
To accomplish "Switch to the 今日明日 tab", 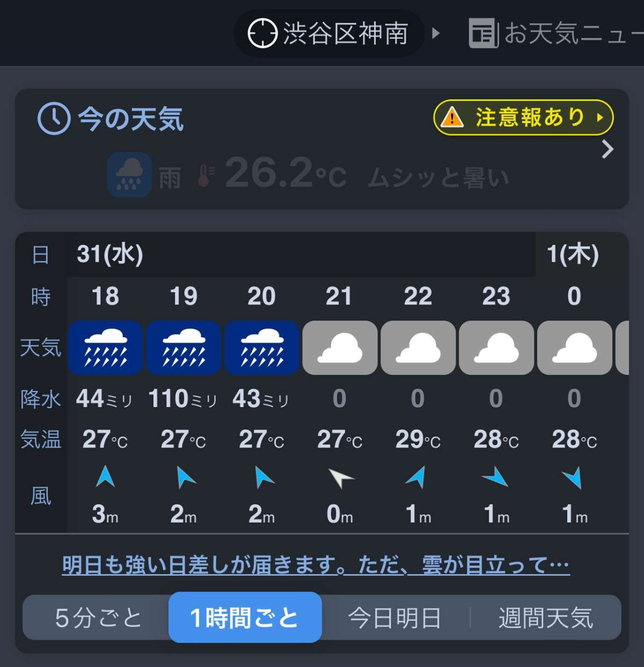I will pos(394,618).
